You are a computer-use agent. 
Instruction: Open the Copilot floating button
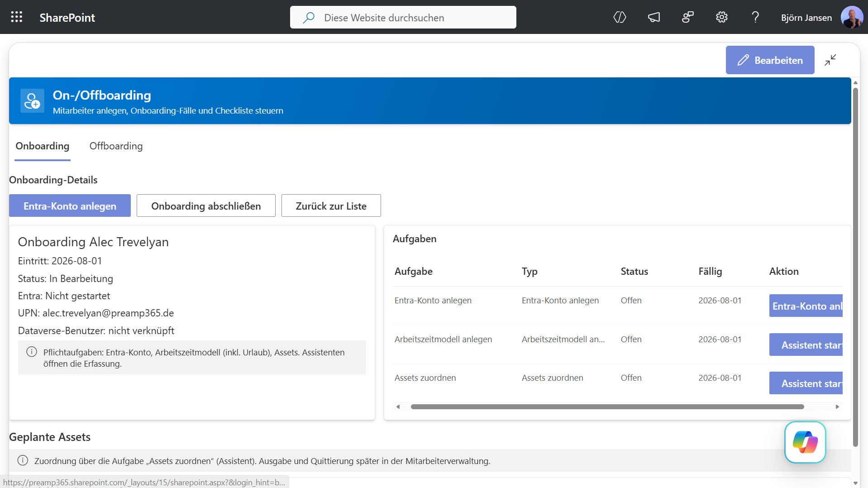coord(805,442)
